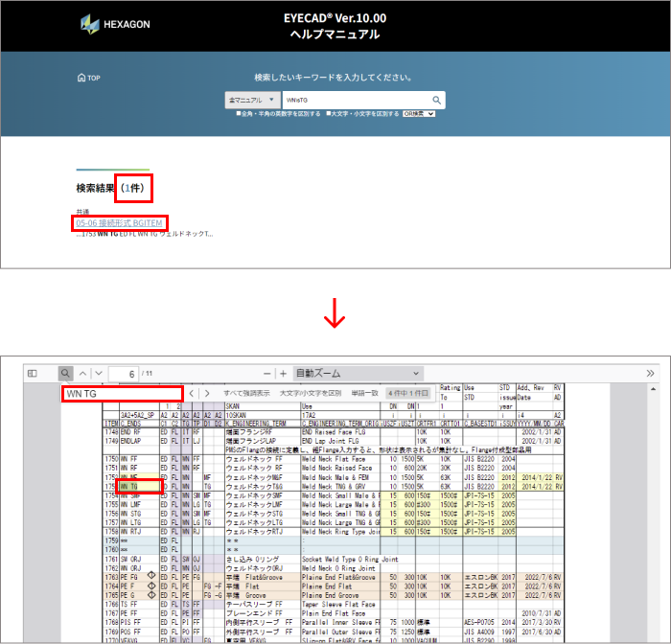Screen dimensions: 671x644
Task: Click the diamond symbol in row 1764
Action: coord(151,586)
